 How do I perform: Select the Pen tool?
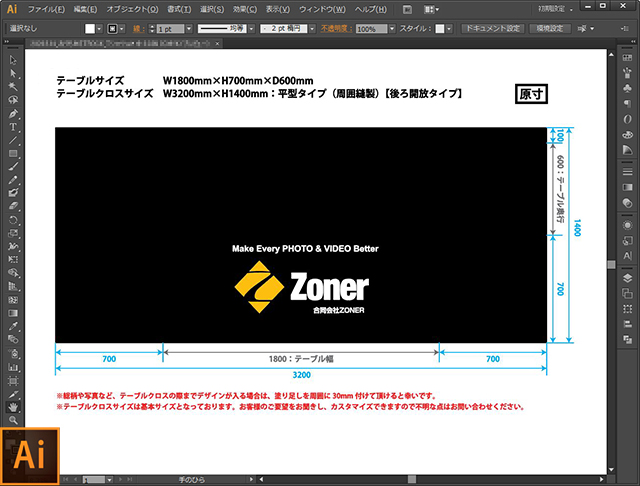pos(13,113)
